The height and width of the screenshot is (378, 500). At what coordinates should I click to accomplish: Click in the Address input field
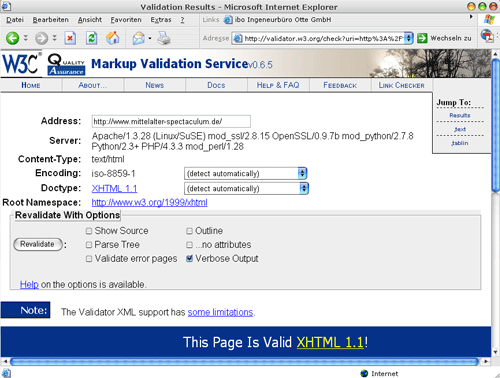pos(171,121)
